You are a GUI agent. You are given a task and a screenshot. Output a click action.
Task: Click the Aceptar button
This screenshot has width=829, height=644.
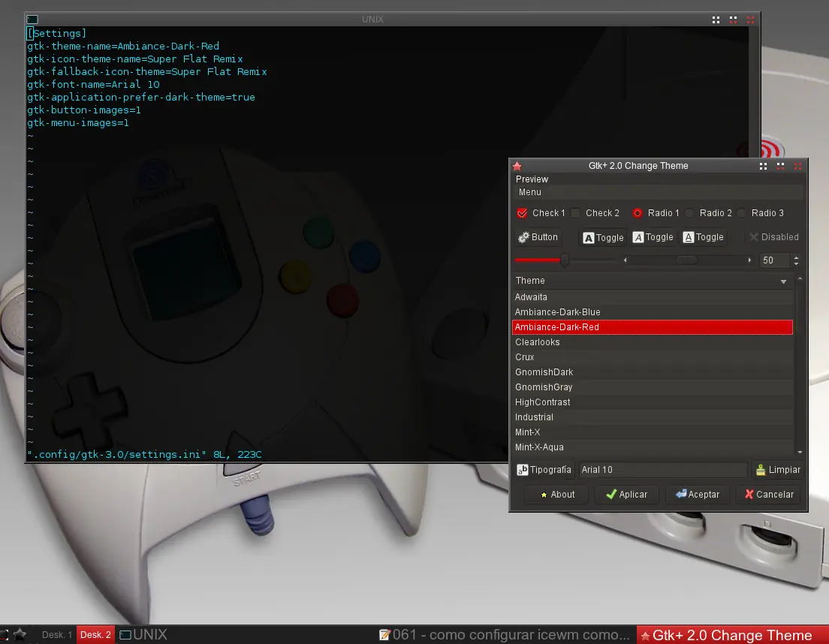click(x=698, y=495)
